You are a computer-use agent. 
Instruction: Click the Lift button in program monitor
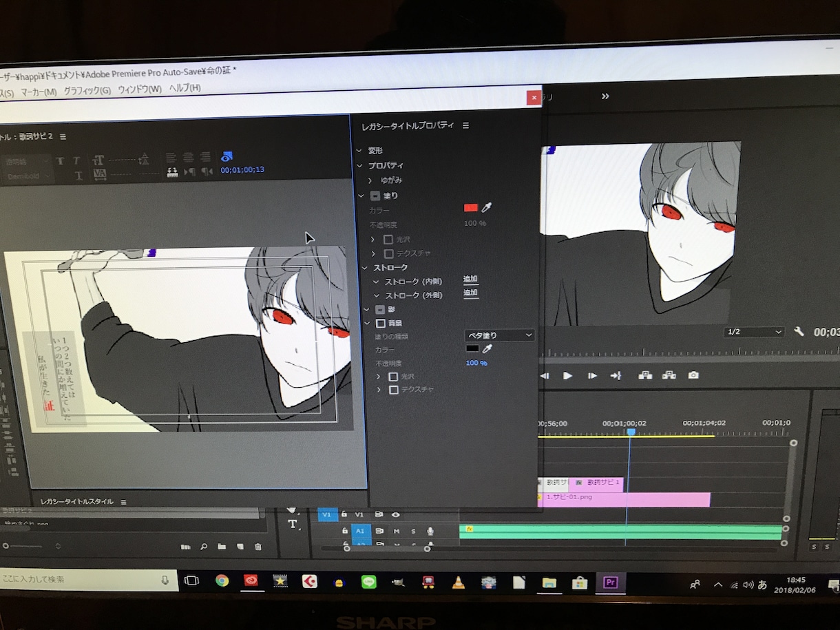[x=644, y=375]
